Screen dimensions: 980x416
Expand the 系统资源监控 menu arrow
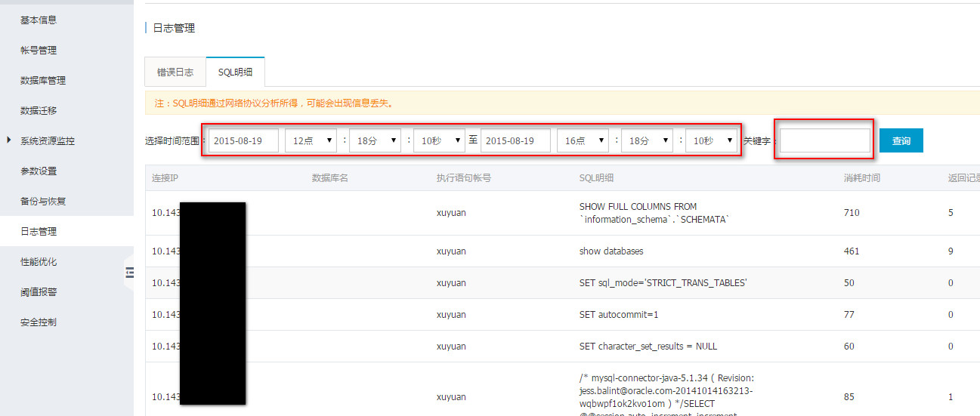pyautogui.click(x=8, y=140)
